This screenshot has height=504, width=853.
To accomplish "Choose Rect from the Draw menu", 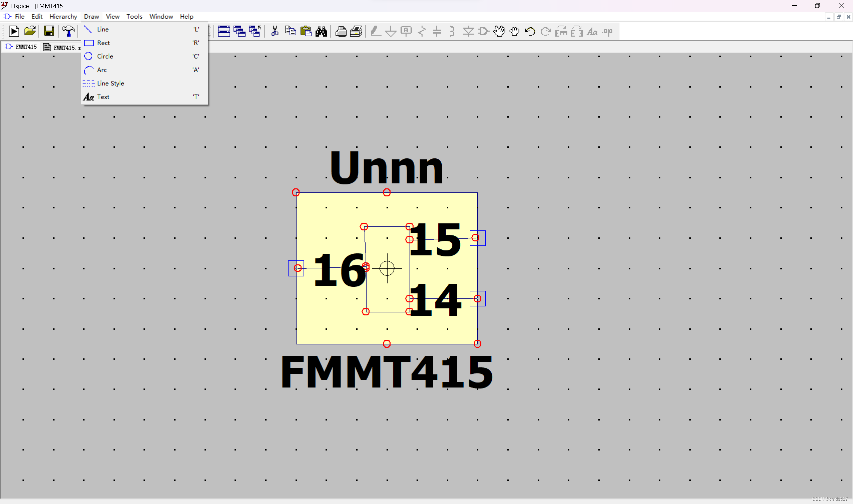I will tap(103, 43).
